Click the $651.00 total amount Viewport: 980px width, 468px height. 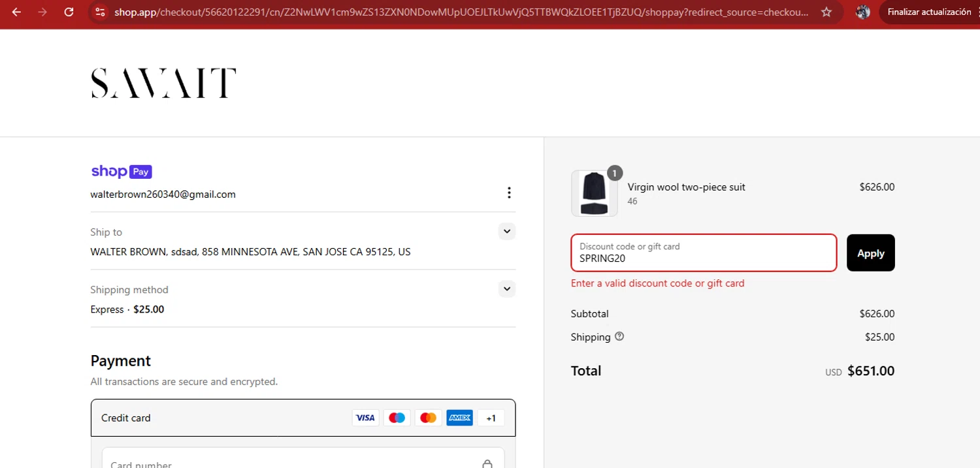point(871,371)
